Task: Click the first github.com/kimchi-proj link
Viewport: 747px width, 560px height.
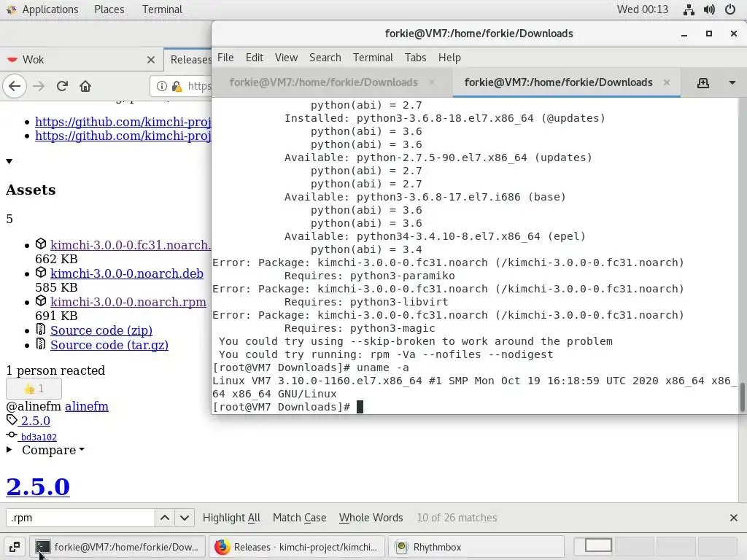Action: pyautogui.click(x=123, y=122)
